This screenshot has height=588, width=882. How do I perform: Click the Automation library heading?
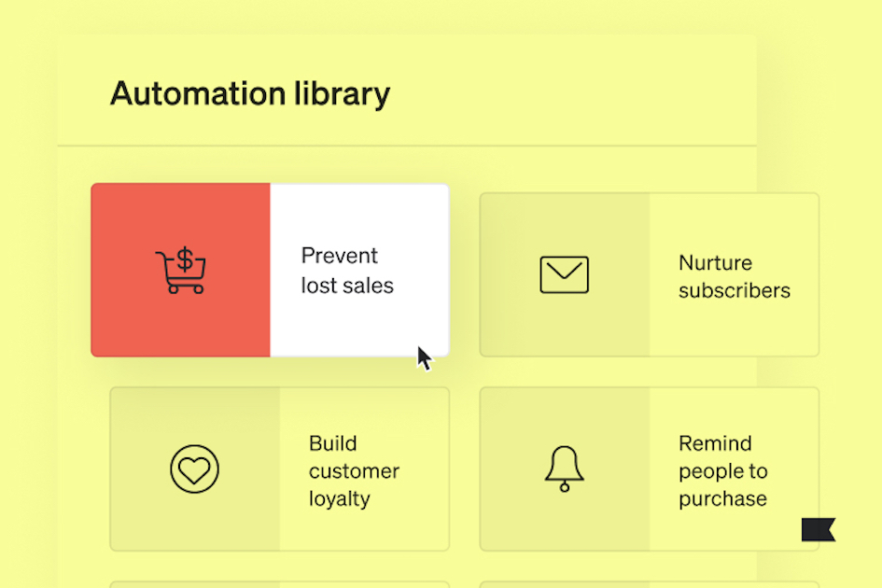250,93
